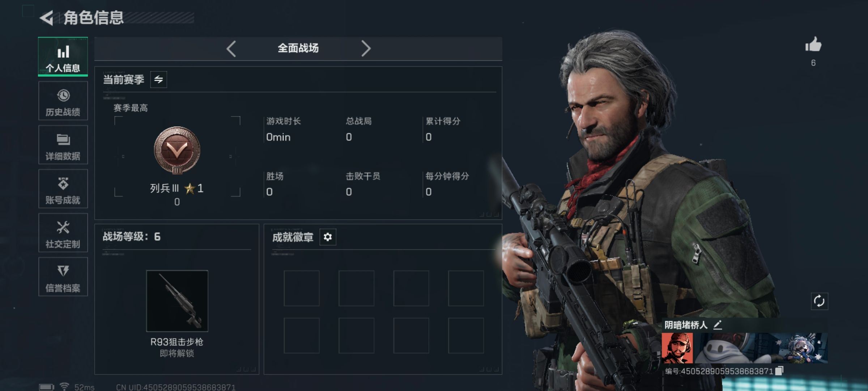Click the first empty achievement badge slot
This screenshot has height=391, width=868.
302,288
